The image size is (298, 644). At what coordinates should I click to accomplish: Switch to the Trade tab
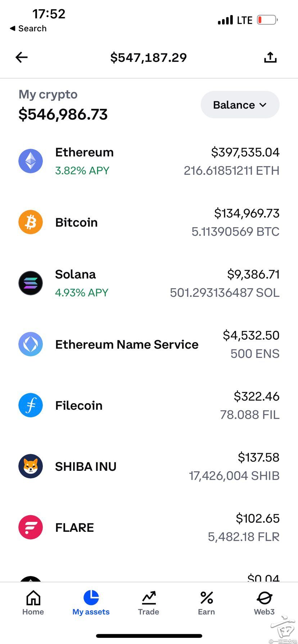[149, 603]
